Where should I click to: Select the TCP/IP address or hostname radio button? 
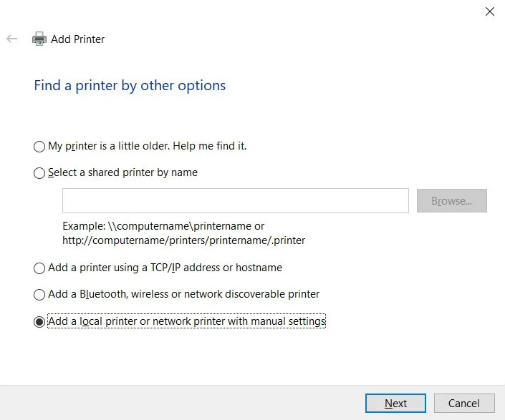[39, 268]
